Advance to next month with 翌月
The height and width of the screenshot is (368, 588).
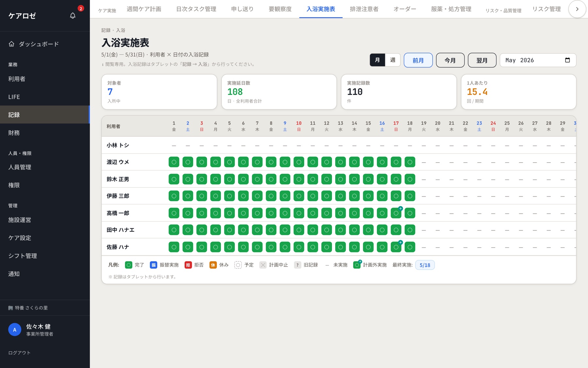pyautogui.click(x=482, y=60)
